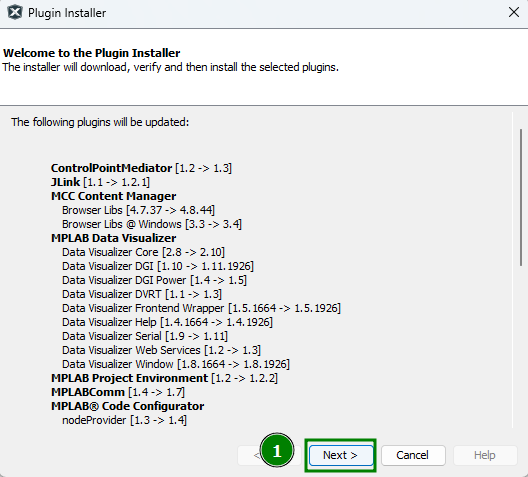The height and width of the screenshot is (477, 528).
Task: Click the Next button
Action: click(x=341, y=455)
